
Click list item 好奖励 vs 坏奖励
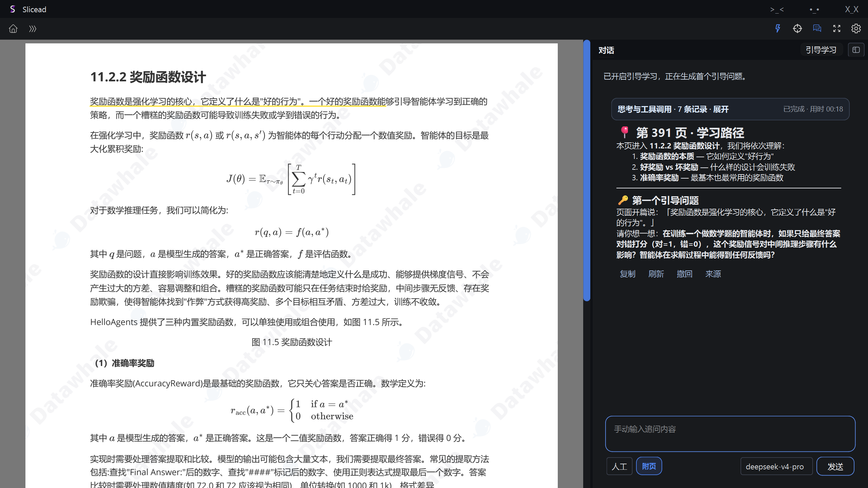(x=669, y=167)
